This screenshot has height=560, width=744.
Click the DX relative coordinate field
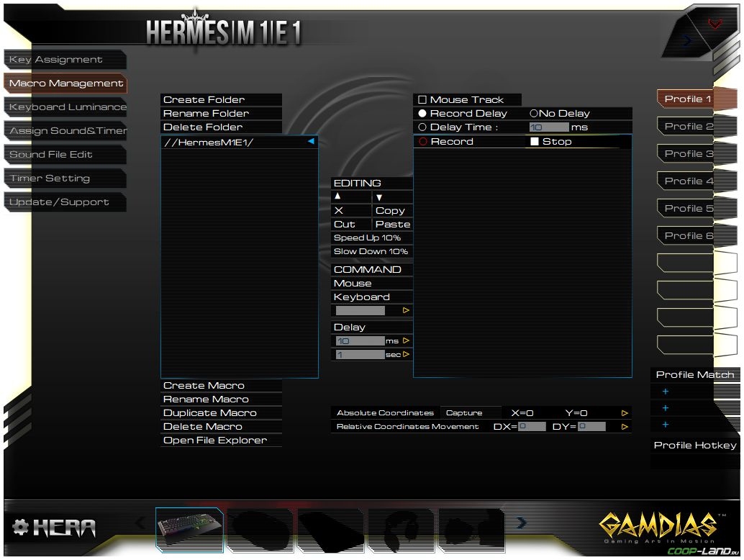tap(532, 427)
